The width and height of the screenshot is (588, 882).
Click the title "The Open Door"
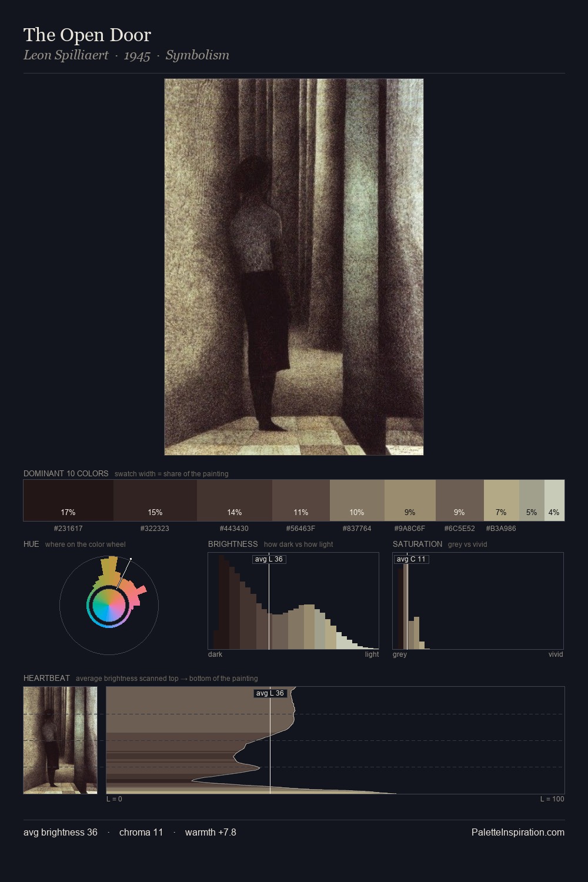click(87, 35)
